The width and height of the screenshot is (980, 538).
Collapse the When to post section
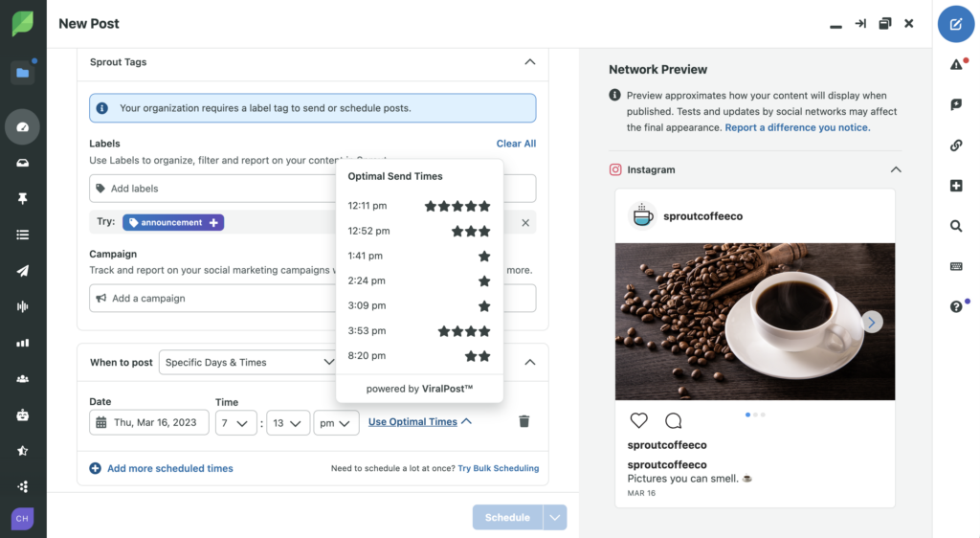click(530, 363)
